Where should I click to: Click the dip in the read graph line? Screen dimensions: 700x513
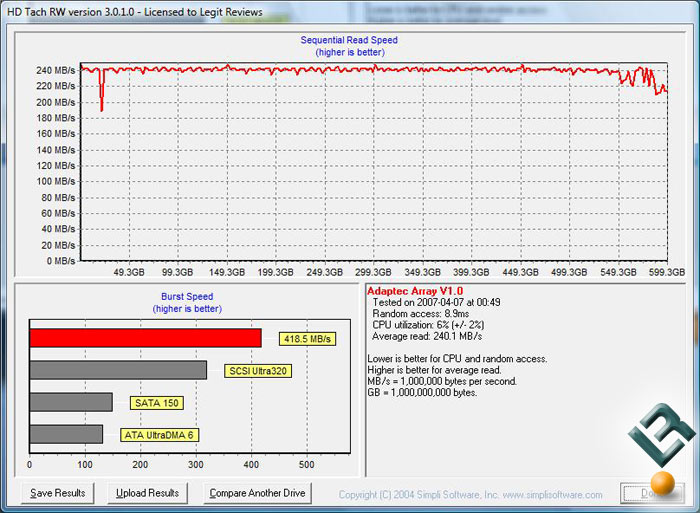pos(102,92)
